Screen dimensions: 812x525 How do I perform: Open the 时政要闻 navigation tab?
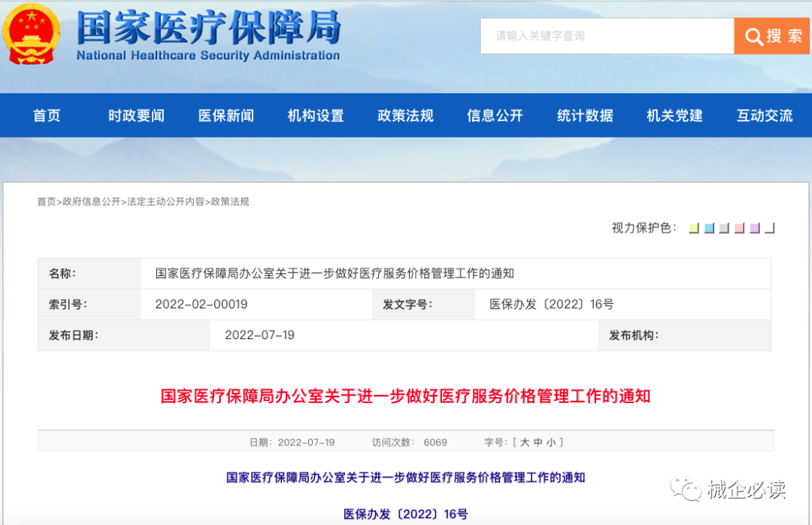coord(136,116)
